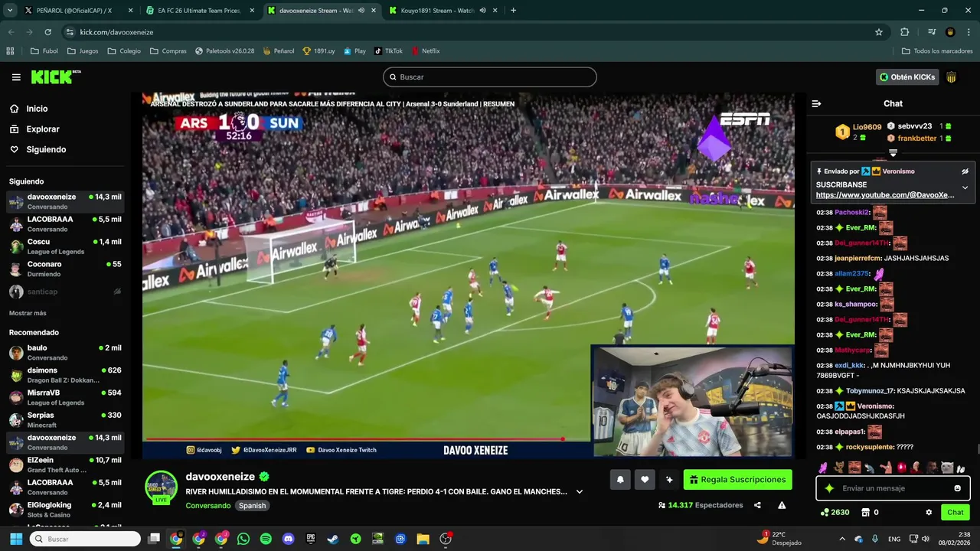The height and width of the screenshot is (551, 980).
Task: Open the Kick hamburger menu
Action: click(16, 77)
